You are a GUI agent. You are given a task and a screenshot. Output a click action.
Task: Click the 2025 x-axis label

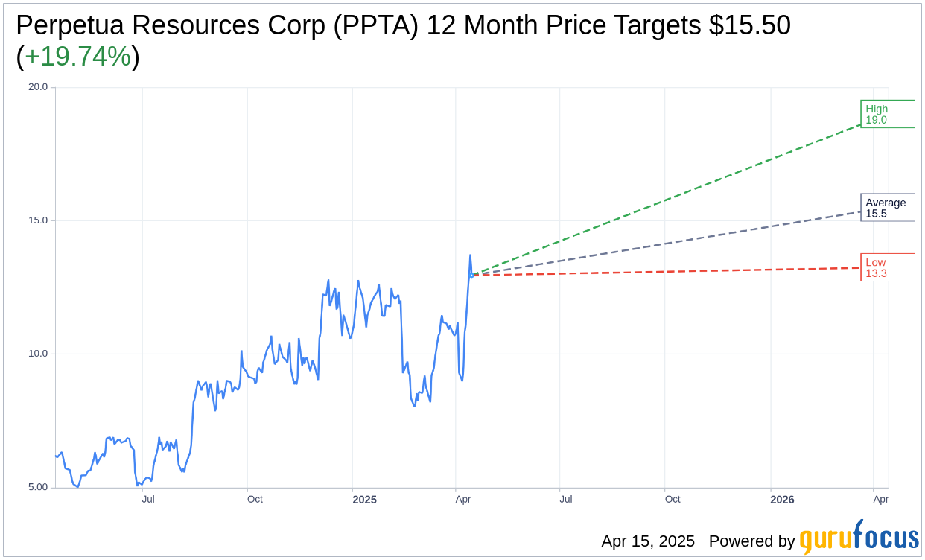364,500
